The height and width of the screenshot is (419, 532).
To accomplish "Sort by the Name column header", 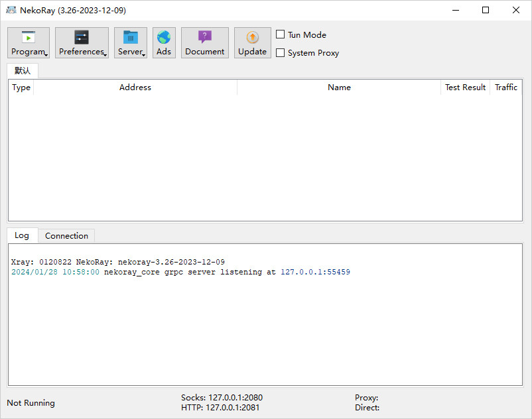I will pos(339,88).
